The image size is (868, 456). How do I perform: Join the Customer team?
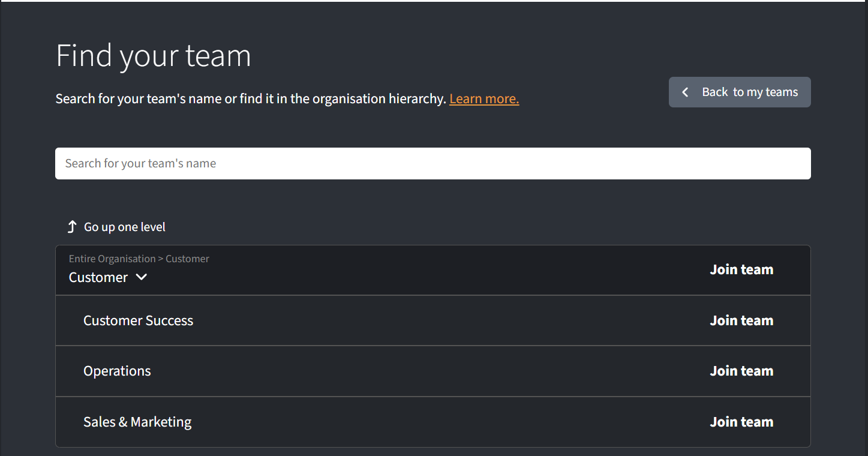741,270
